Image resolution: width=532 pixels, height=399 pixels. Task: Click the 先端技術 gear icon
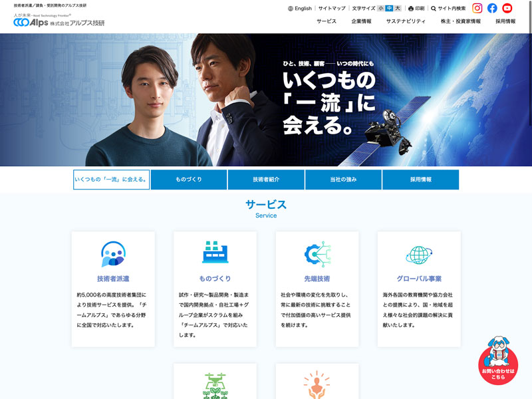317,253
